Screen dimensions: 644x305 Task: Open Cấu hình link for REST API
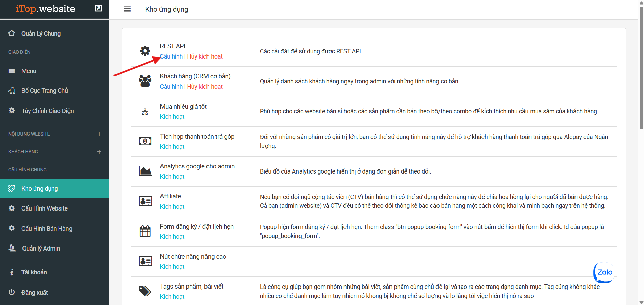[171, 56]
